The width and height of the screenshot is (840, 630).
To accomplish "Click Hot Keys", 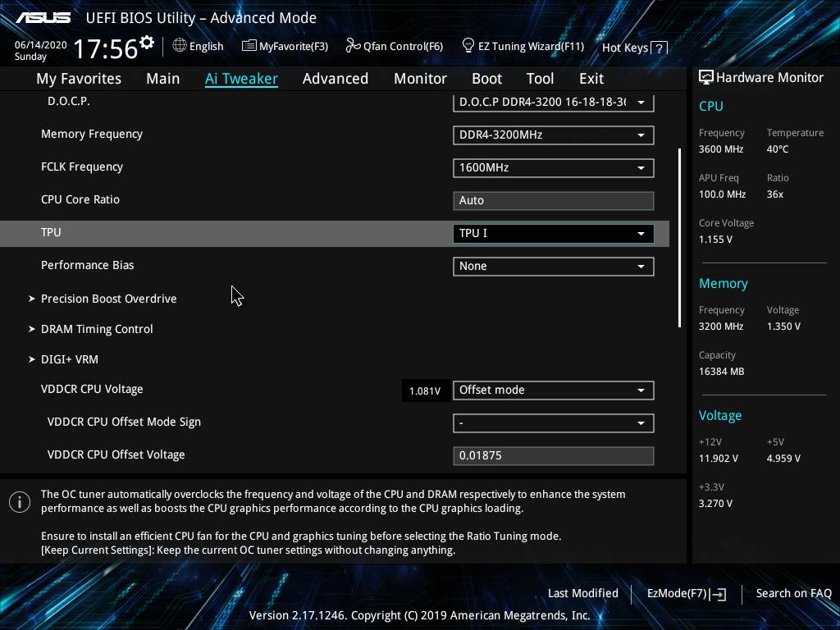I will [634, 48].
